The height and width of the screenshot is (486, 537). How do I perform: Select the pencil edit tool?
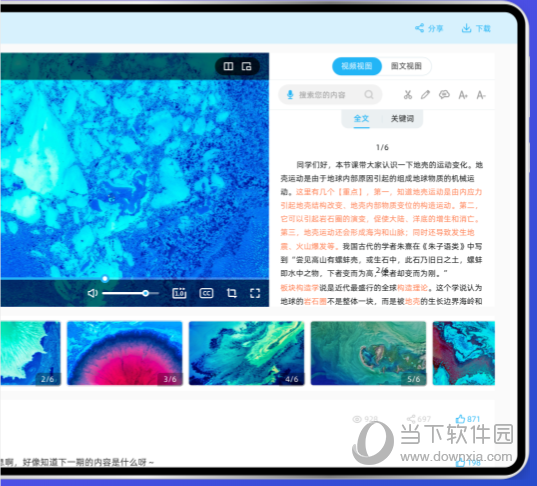click(425, 95)
